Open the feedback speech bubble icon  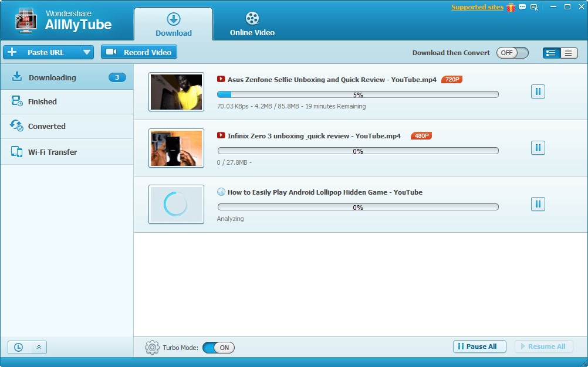pyautogui.click(x=522, y=7)
